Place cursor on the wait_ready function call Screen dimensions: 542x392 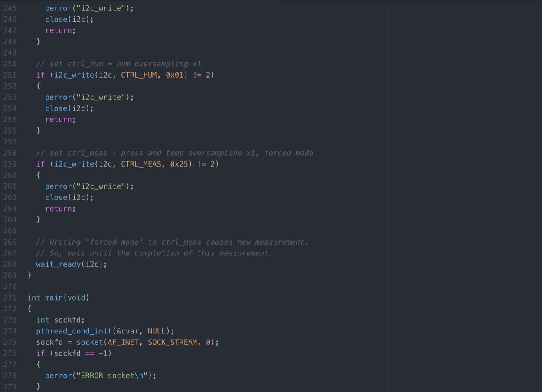click(58, 264)
